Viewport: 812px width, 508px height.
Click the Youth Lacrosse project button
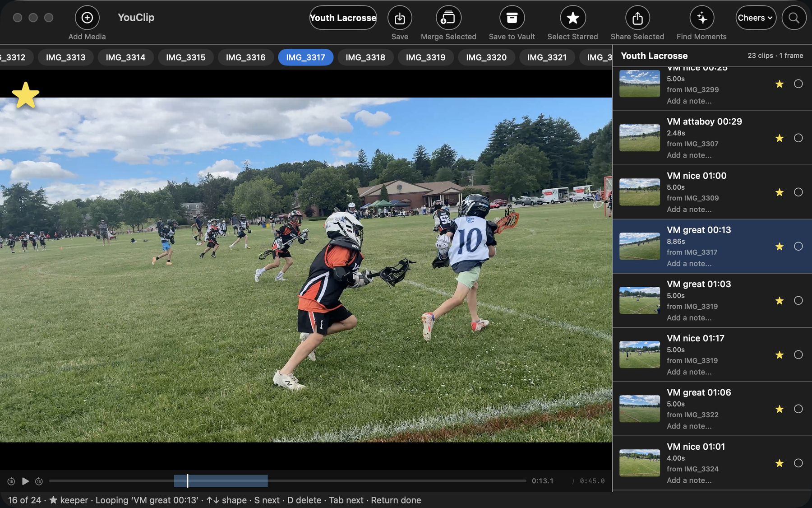pos(343,18)
